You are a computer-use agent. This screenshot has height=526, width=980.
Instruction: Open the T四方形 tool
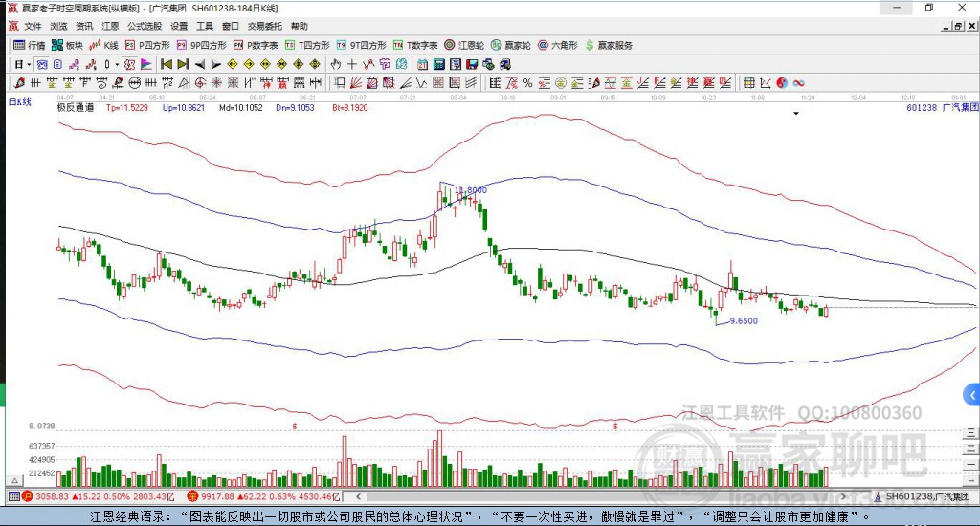click(307, 46)
